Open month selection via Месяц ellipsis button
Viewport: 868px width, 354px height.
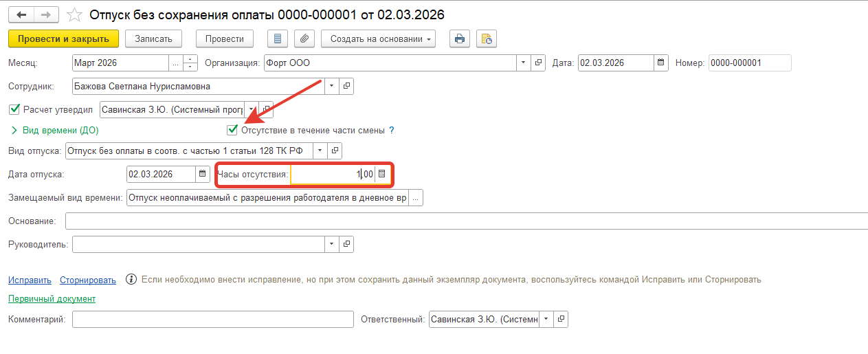tap(176, 63)
